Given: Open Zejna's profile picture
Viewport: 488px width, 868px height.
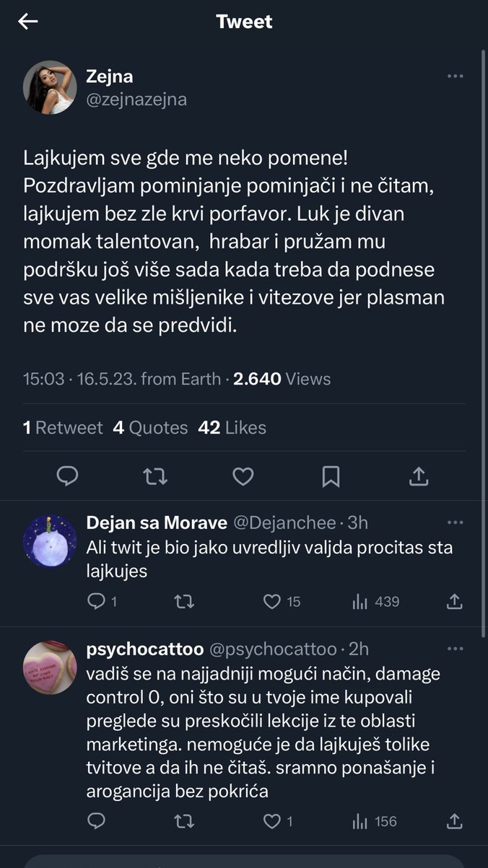Looking at the screenshot, I should [x=50, y=87].
